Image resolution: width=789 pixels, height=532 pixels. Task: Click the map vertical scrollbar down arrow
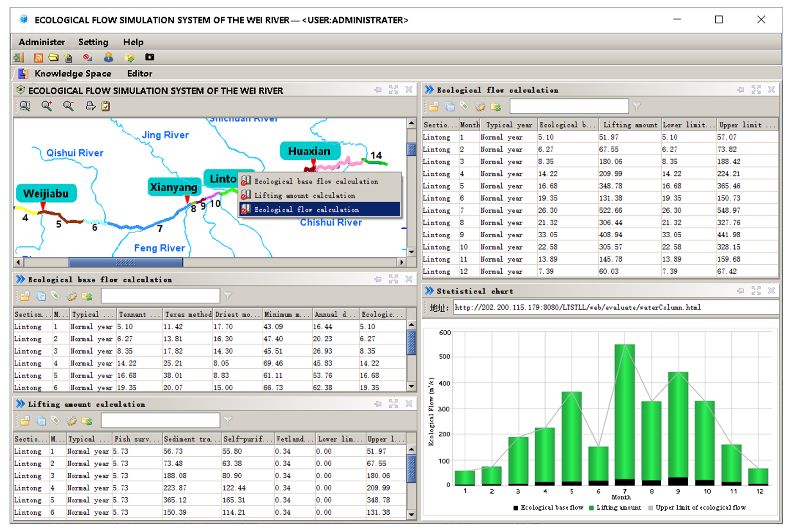[x=411, y=252]
